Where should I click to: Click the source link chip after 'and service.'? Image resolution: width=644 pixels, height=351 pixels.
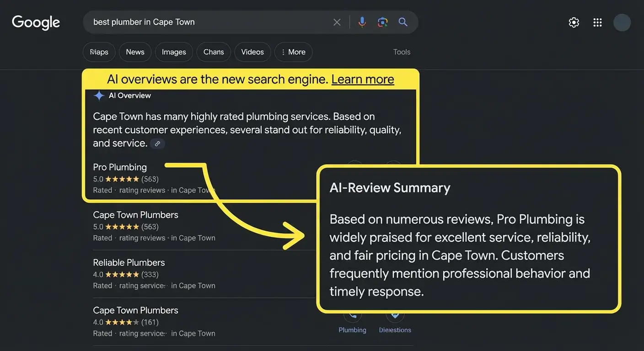(x=157, y=144)
